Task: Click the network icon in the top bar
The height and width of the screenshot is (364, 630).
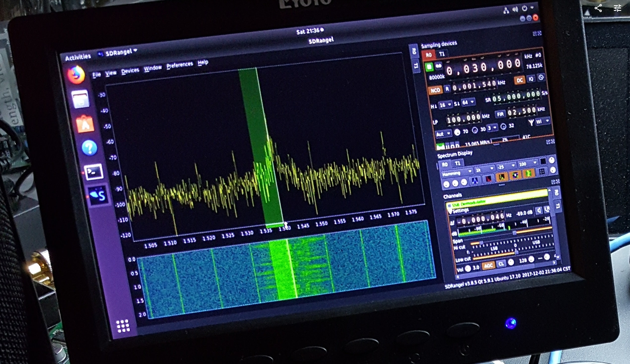Action: click(x=506, y=11)
